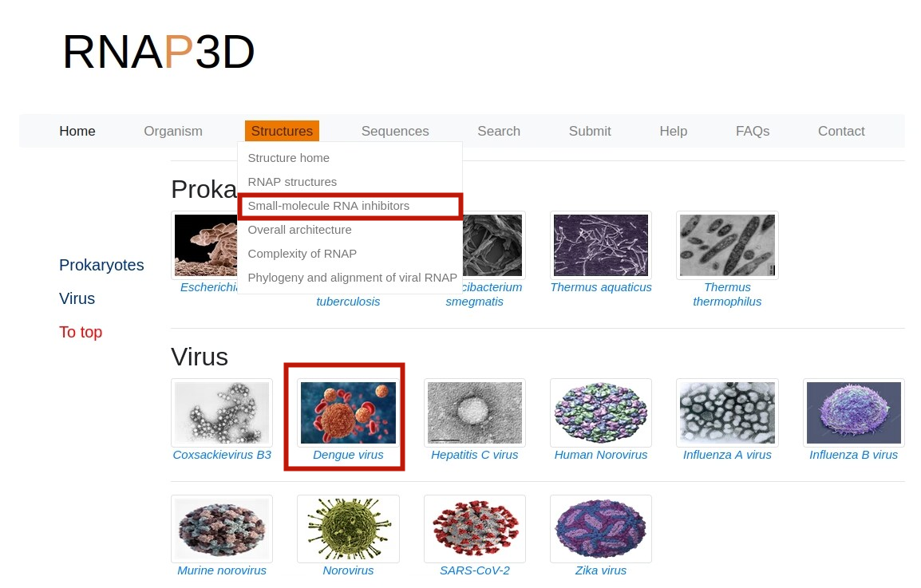This screenshot has height=588, width=921.
Task: Click the SARS-CoV-2 virus image
Action: (x=474, y=528)
